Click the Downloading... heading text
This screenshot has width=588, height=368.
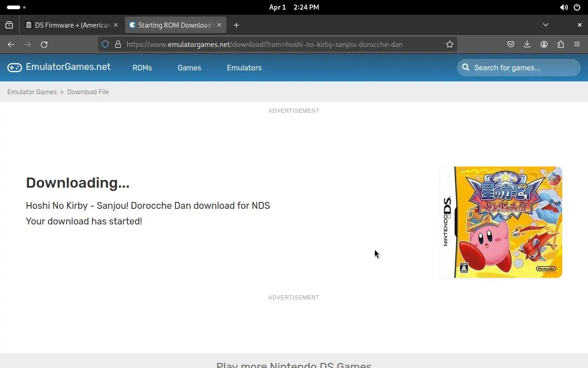[78, 183]
